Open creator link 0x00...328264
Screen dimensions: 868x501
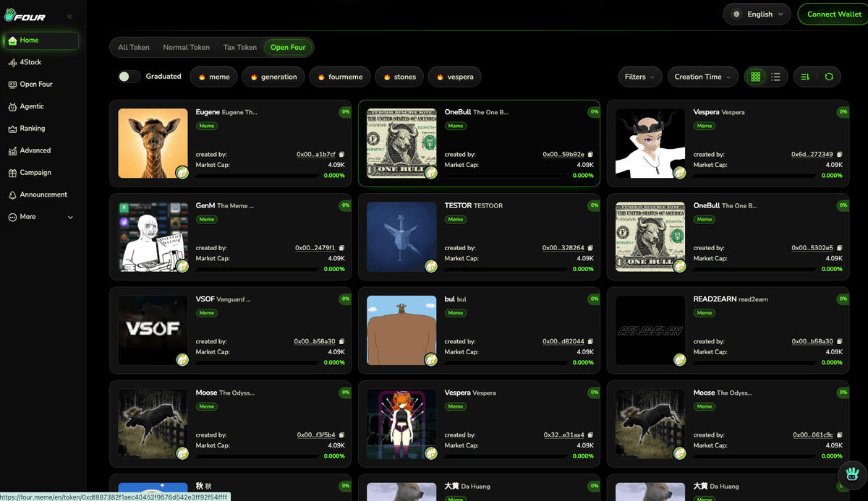tap(563, 248)
